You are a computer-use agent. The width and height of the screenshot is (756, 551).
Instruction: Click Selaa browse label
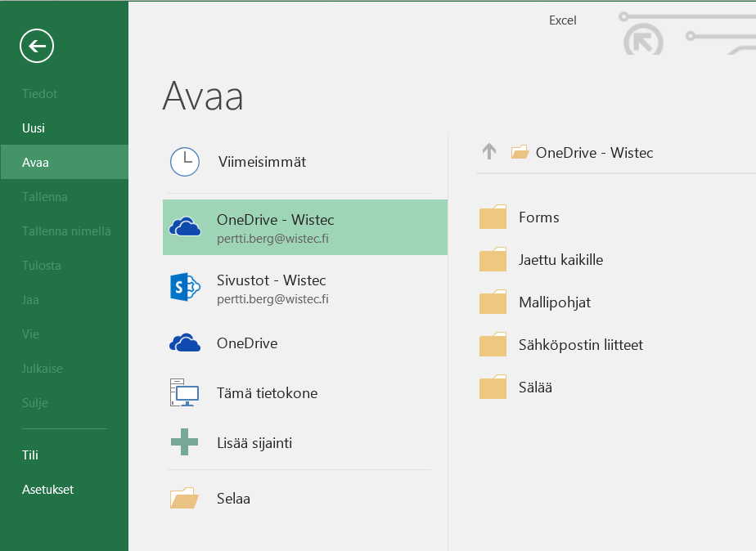pyautogui.click(x=233, y=499)
